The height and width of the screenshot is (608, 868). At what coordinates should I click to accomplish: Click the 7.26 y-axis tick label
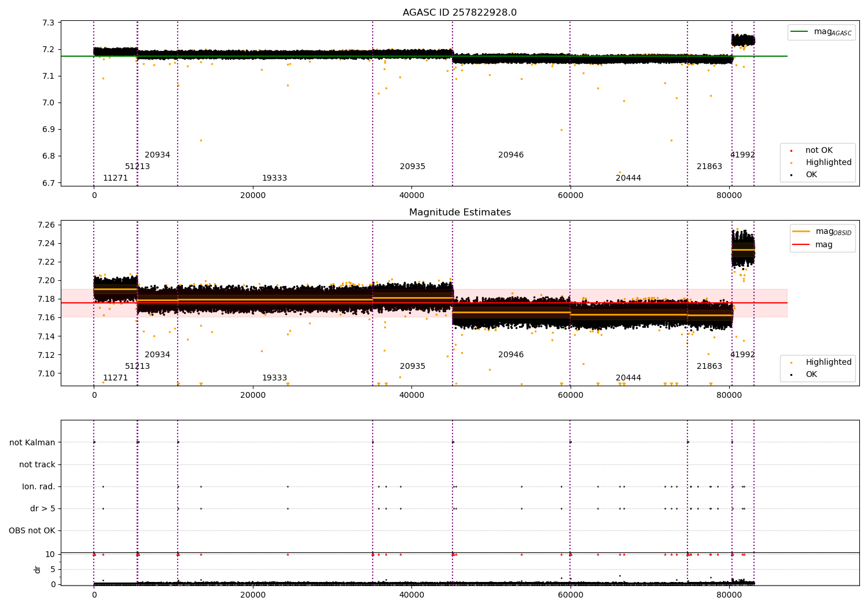click(45, 225)
